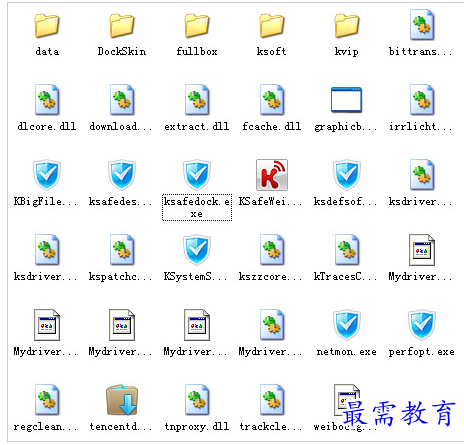Select the download... DLL file icon
This screenshot has height=445, width=464.
coord(122,100)
